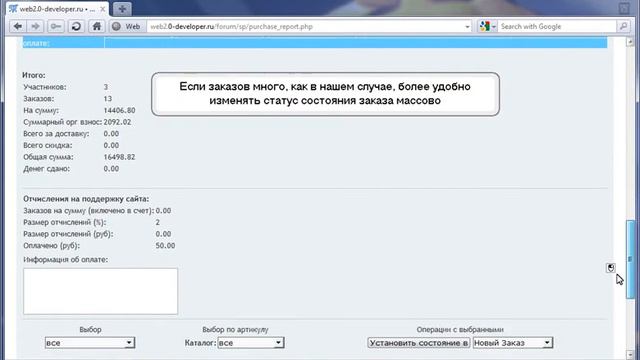Click the address bar URL field

306,27
